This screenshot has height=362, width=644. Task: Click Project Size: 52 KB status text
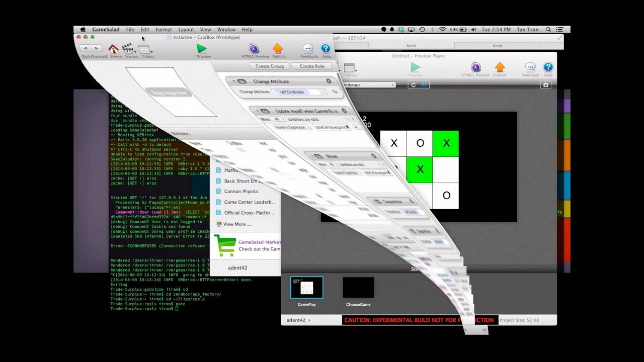click(x=519, y=320)
